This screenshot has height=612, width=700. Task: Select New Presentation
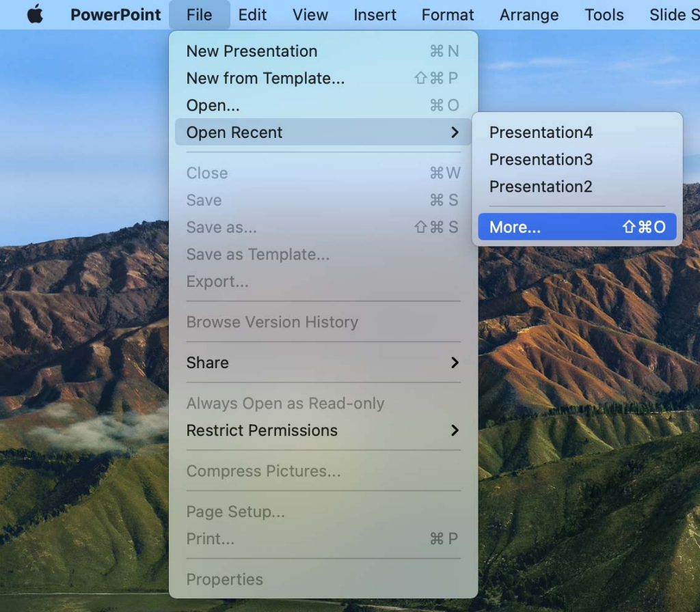252,51
